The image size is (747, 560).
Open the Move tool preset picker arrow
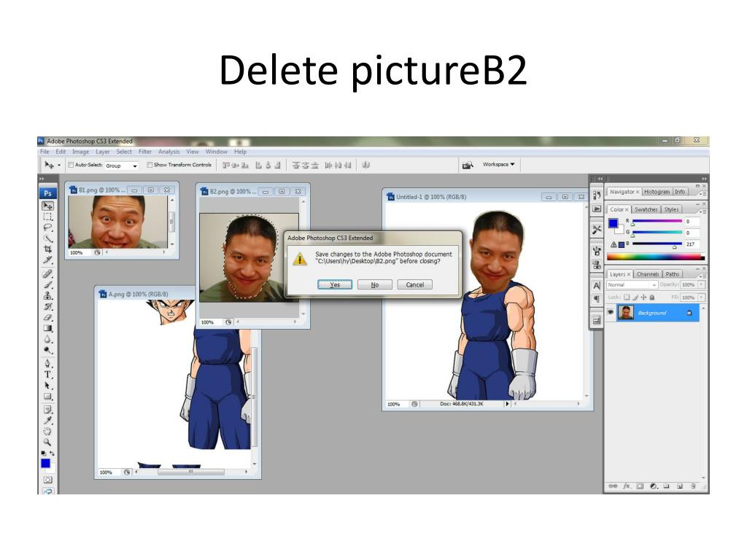[59, 166]
